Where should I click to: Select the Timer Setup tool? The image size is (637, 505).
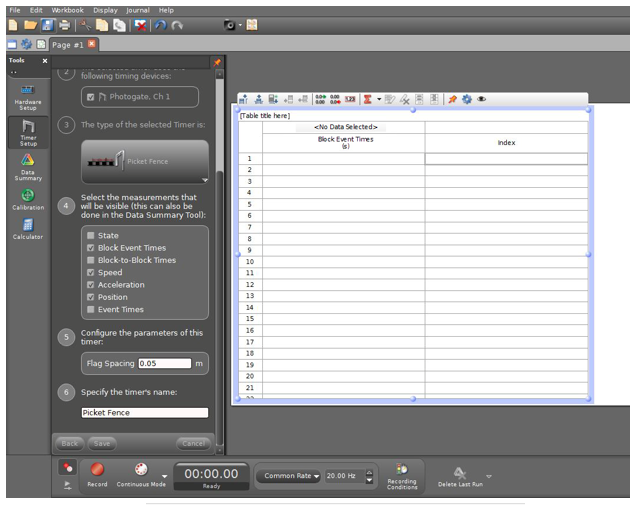[28, 132]
